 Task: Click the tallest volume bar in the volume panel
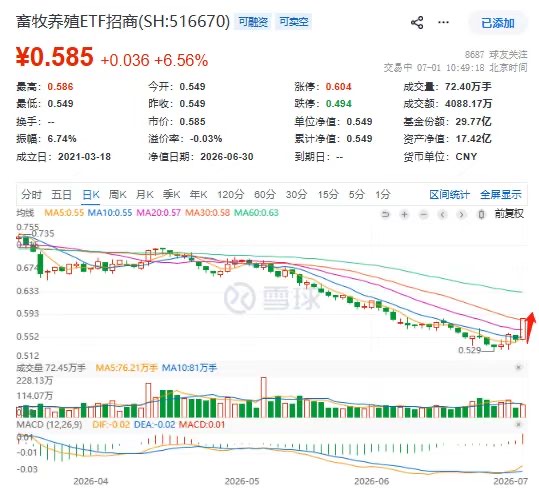pos(264,397)
